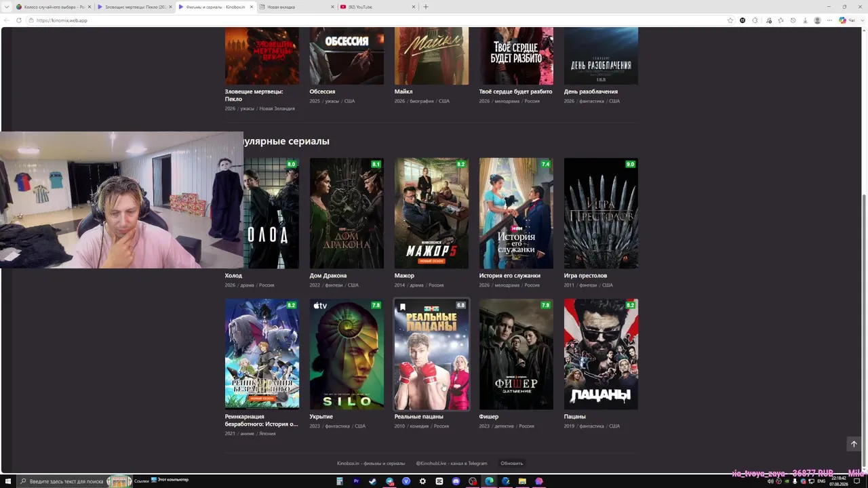Click the Реальные пацаны title link

pyautogui.click(x=418, y=417)
